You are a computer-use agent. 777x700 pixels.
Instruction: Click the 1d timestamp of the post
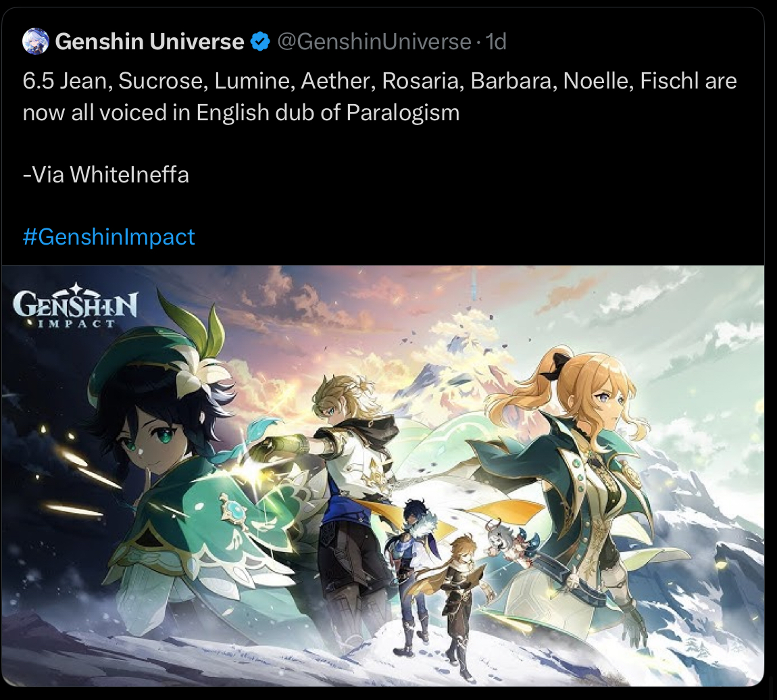coord(496,42)
